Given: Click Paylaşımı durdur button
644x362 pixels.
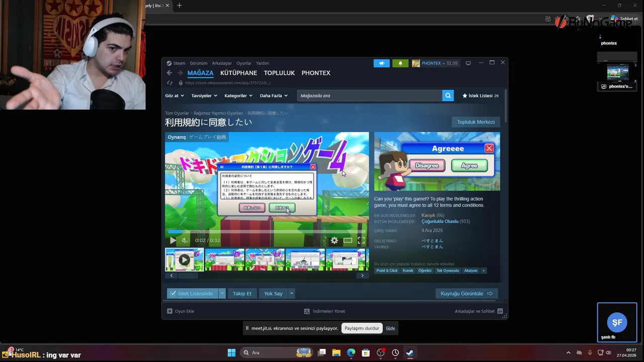Looking at the screenshot, I should pyautogui.click(x=362, y=328).
